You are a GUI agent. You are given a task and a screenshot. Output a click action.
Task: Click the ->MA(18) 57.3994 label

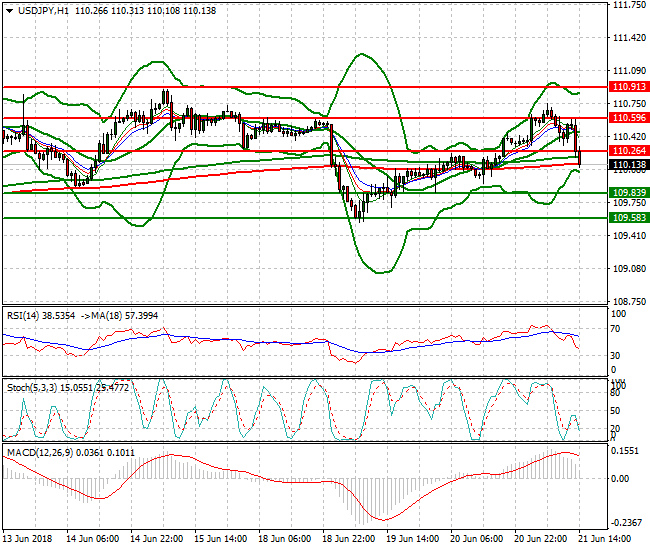119,316
